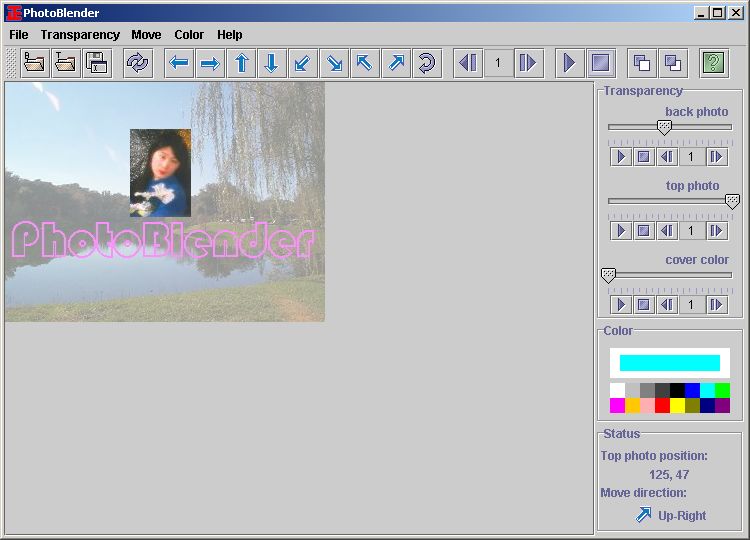750x540 pixels.
Task: Pick the red color swatch
Action: tap(662, 405)
